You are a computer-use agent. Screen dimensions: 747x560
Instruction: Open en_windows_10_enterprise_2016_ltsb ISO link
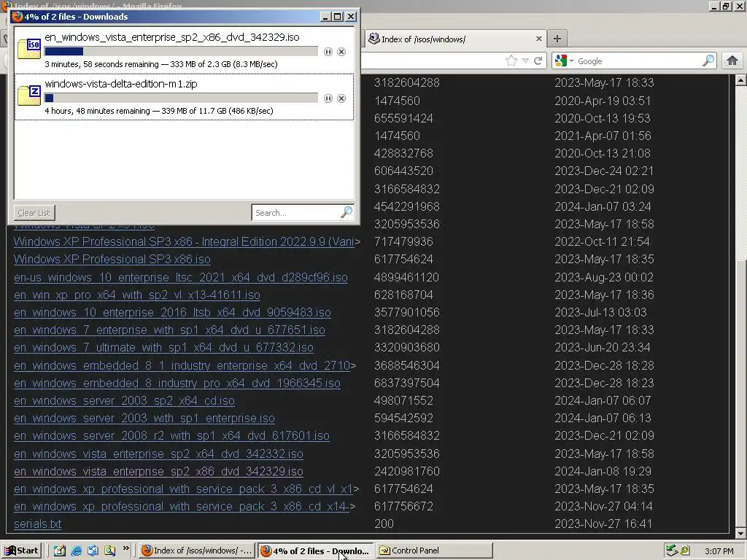tap(172, 313)
